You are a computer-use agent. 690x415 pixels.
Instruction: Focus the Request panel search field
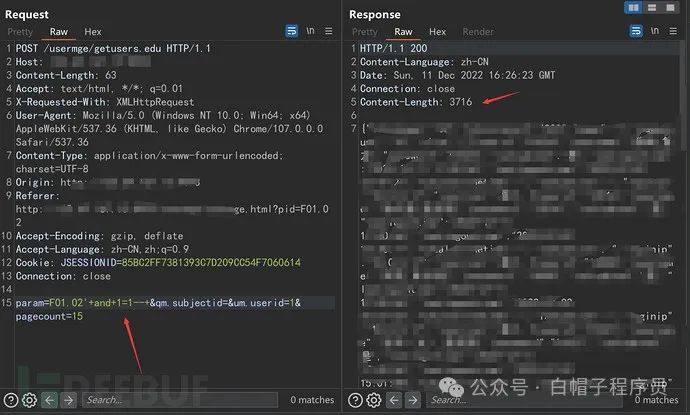click(180, 400)
